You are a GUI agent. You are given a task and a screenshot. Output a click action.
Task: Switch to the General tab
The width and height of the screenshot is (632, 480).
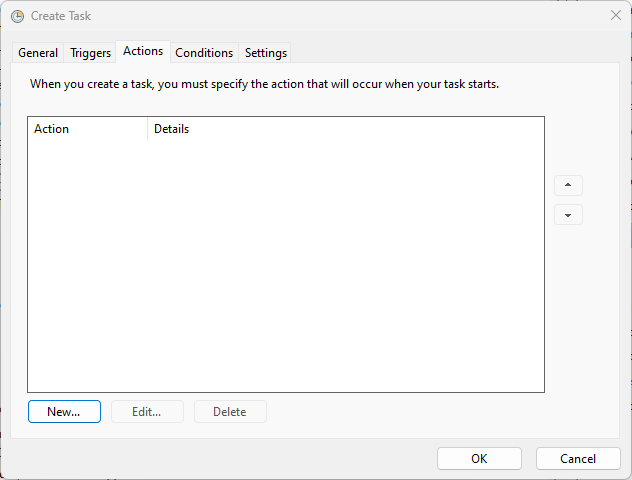(38, 53)
